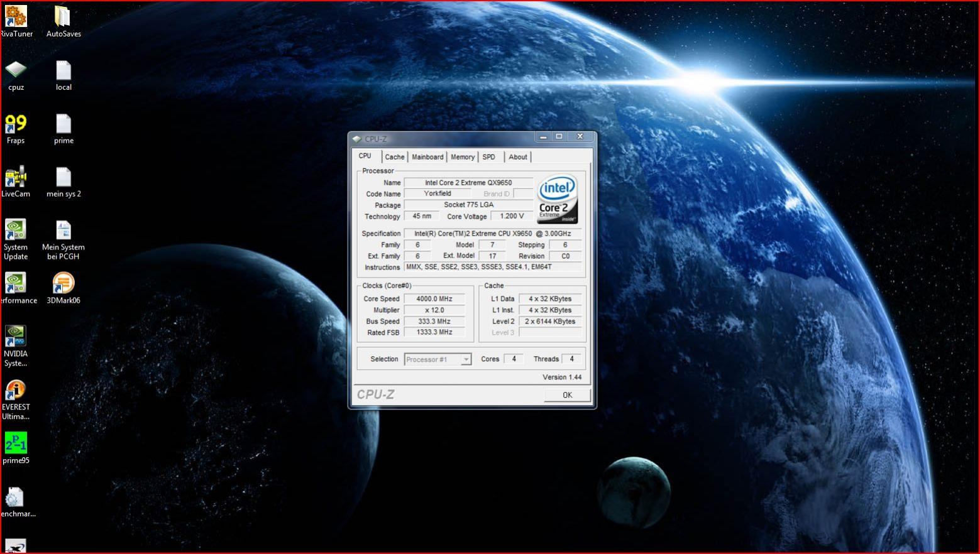Open the RivaTuner desktop icon
The width and height of the screenshot is (980, 554).
[16, 21]
